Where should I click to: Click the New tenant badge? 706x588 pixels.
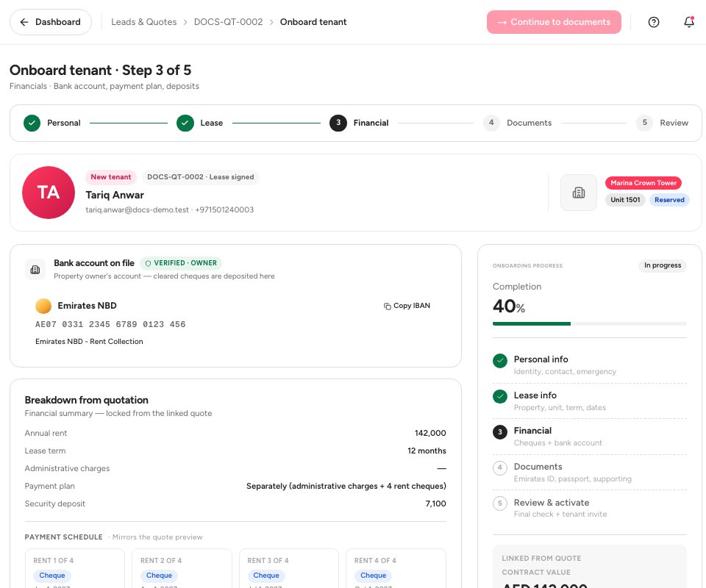coord(111,177)
